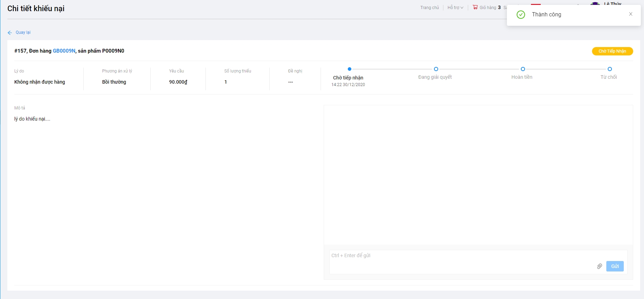Click the Hoàn tiền step circle

[523, 69]
